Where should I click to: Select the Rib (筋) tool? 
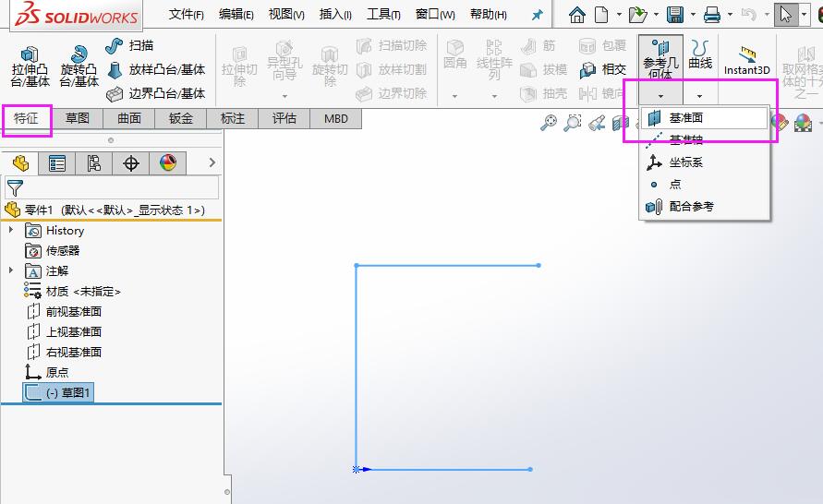point(538,45)
